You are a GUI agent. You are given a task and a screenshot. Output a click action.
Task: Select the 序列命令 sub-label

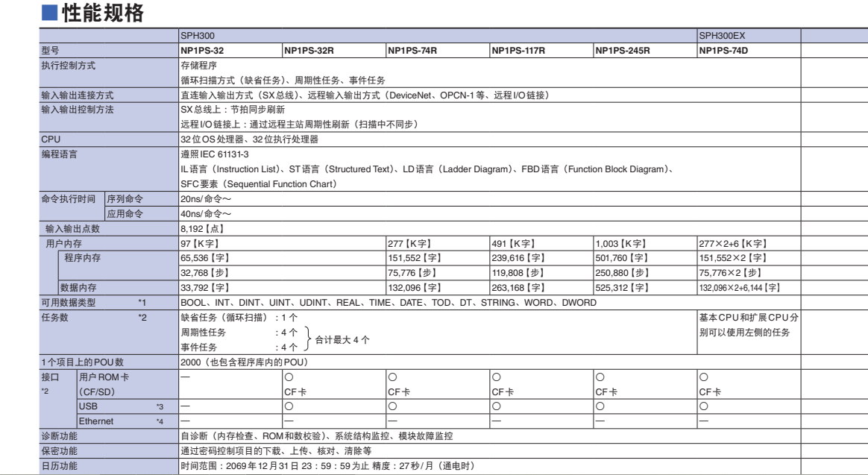125,199
